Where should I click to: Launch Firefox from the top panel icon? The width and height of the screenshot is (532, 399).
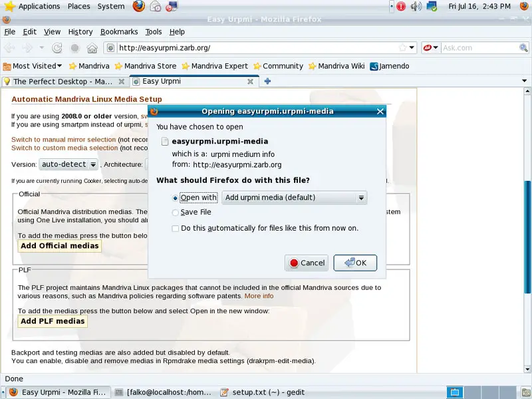tap(138, 6)
